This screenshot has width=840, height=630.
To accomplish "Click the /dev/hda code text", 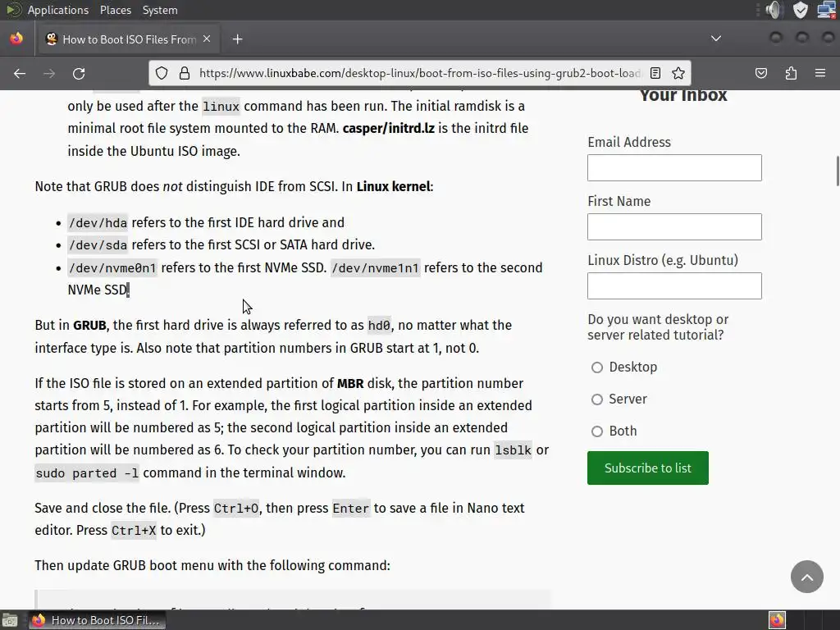I will [98, 222].
